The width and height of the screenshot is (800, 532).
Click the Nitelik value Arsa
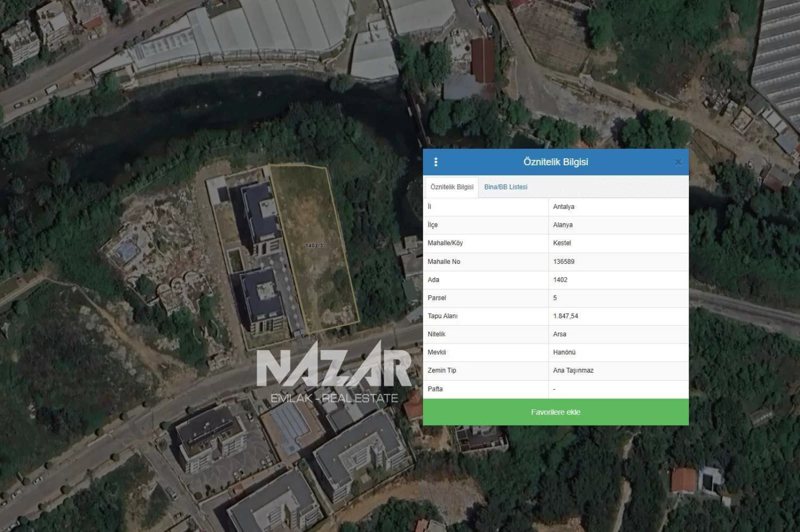[559, 334]
